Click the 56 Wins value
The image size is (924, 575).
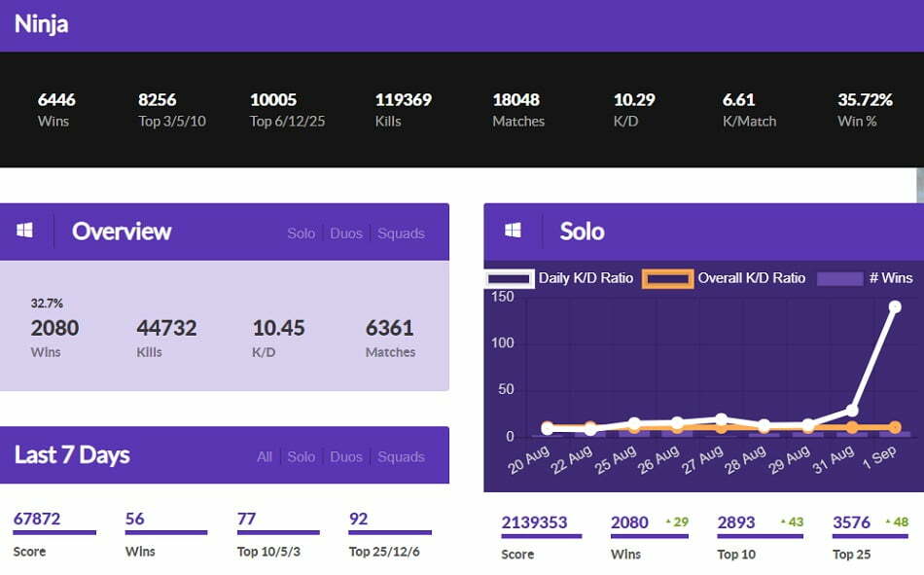point(135,519)
